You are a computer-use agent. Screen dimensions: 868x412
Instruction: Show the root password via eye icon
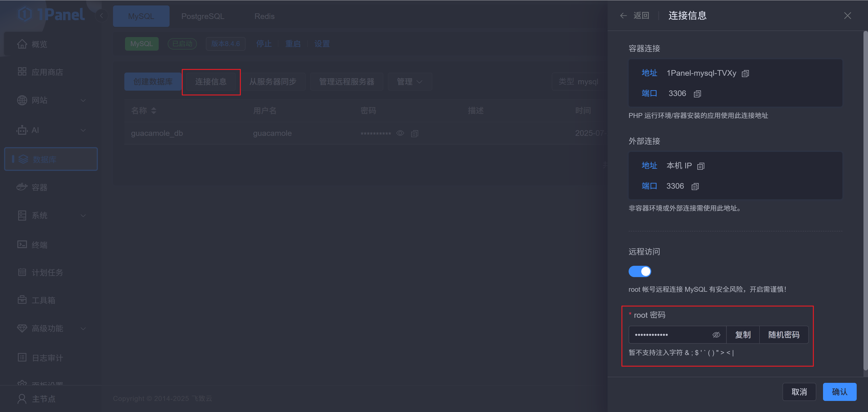716,334
